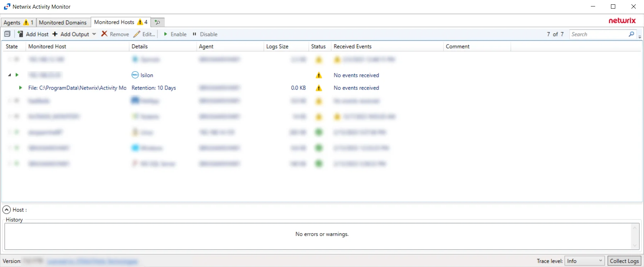The image size is (644, 267).
Task: Click play state icon of File output row
Action: pos(20,87)
